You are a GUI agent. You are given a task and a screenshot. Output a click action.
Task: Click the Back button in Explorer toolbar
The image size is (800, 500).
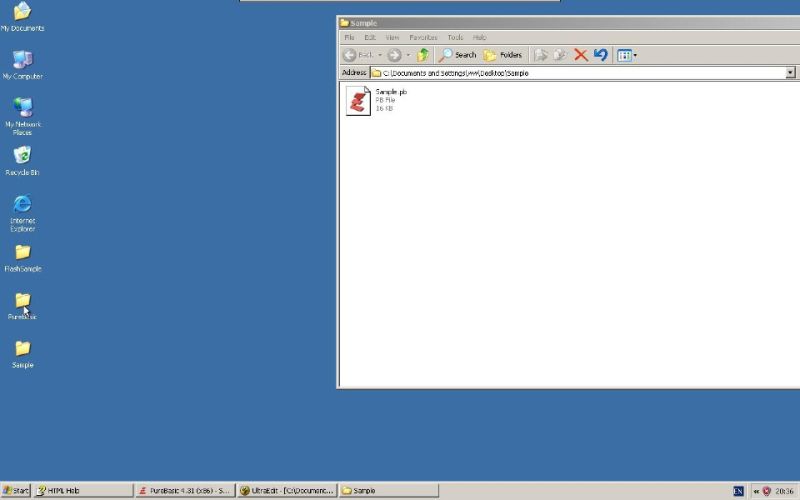(358, 55)
